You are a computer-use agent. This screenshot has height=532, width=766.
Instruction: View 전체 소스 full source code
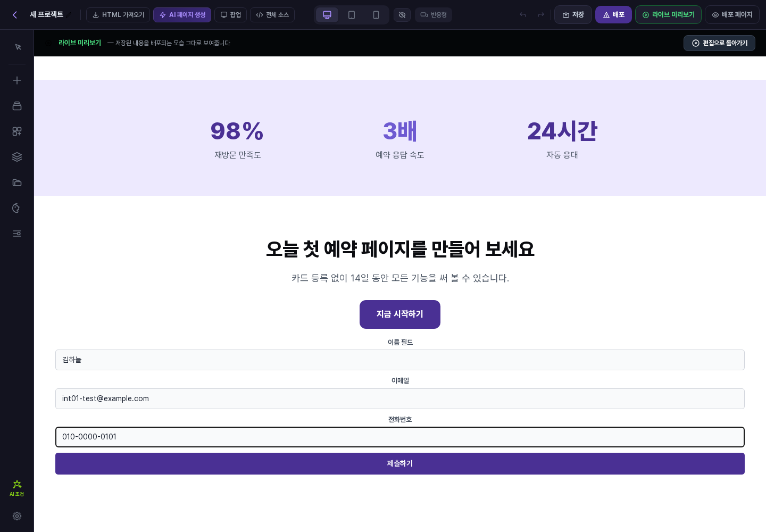[x=272, y=15]
